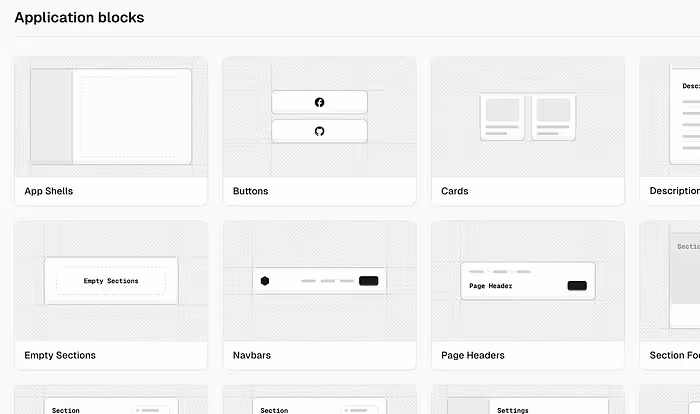
Task: Click the right card graphic in Cards preview
Action: point(553,117)
